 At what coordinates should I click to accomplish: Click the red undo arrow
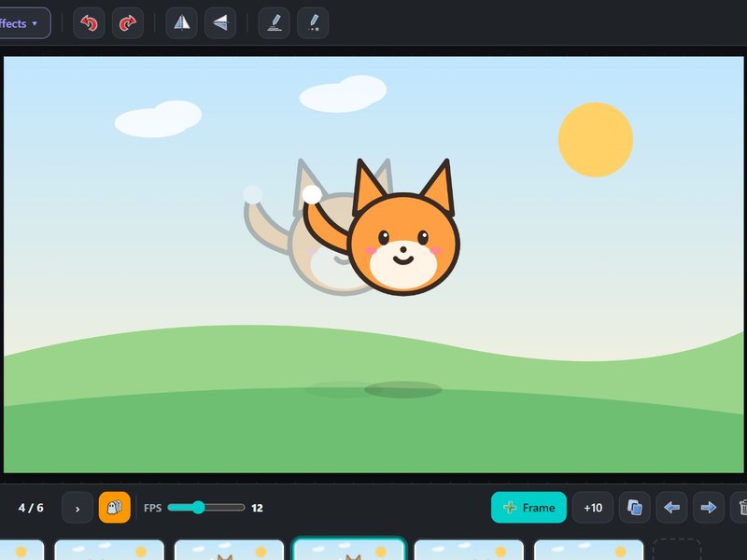pos(89,22)
